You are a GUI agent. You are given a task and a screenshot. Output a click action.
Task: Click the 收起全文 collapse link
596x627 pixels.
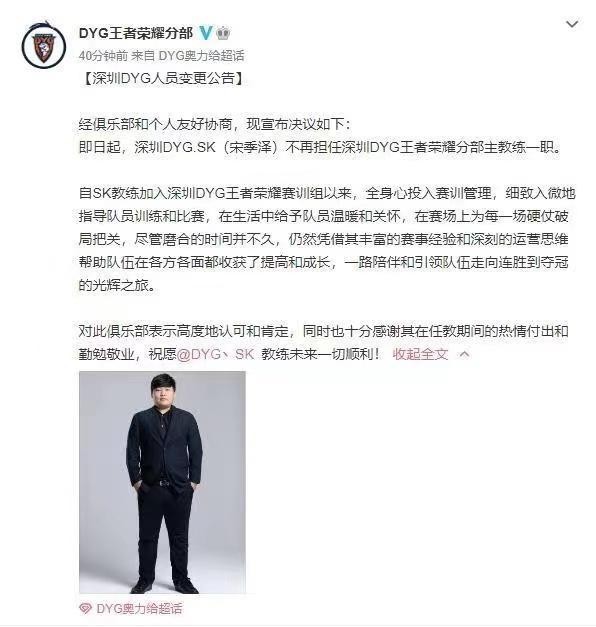[x=420, y=354]
